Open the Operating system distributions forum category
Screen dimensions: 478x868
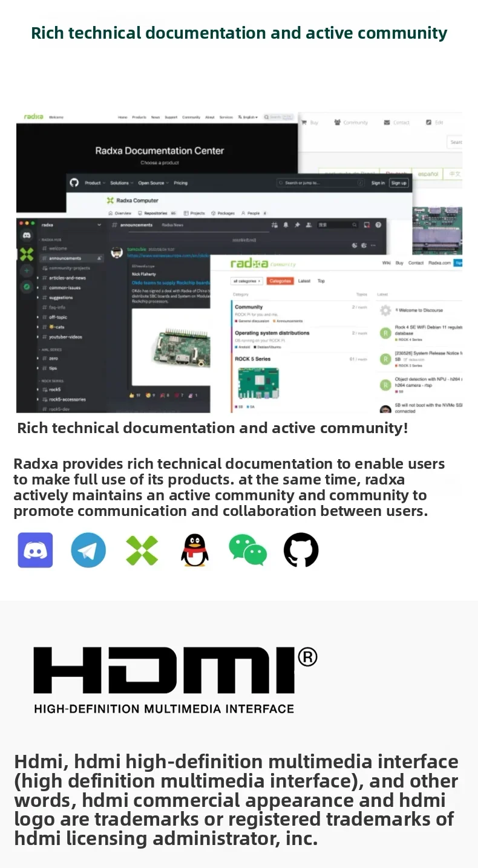pyautogui.click(x=272, y=333)
